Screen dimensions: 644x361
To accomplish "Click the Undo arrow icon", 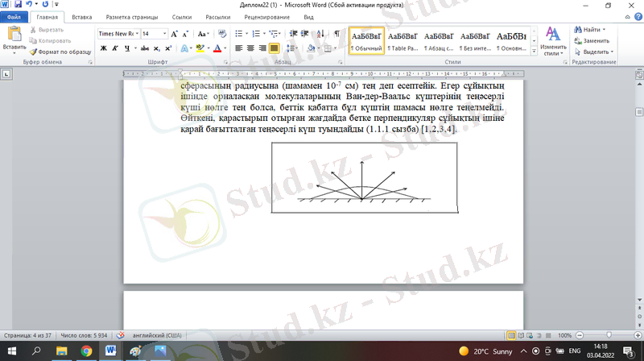I will [30, 5].
